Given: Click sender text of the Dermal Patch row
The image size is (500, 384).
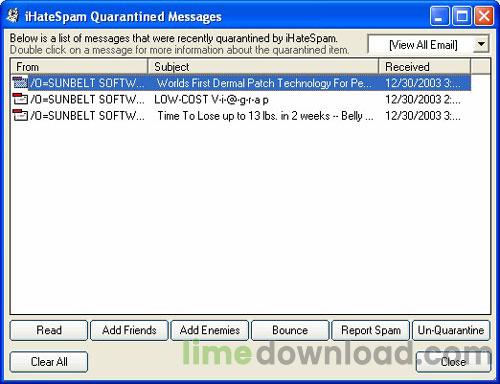Looking at the screenshot, I should (x=87, y=83).
